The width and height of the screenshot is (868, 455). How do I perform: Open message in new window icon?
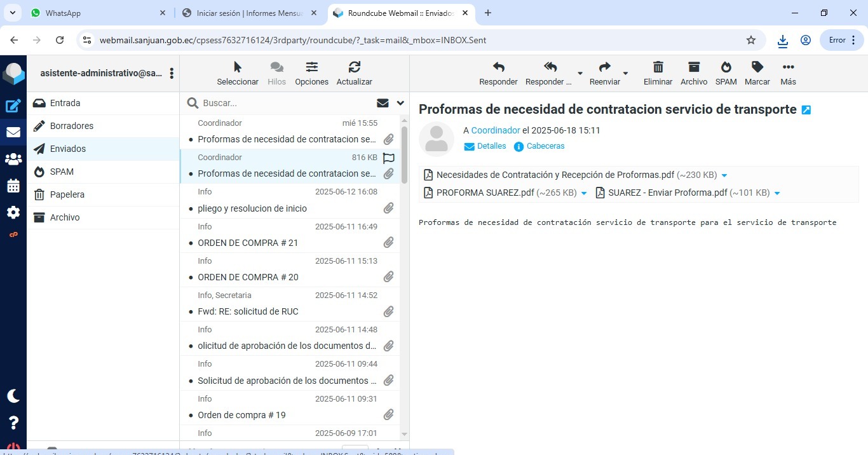pyautogui.click(x=806, y=110)
